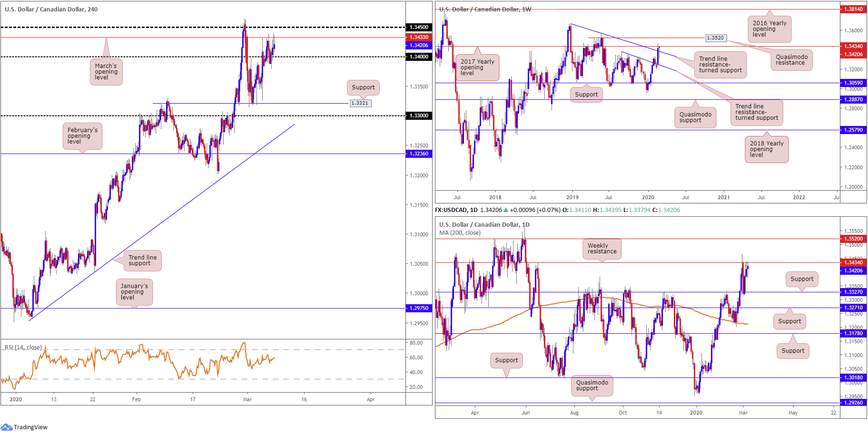Screen dimensions: 868x434
Task: Select January's opening level callout
Action: click(134, 292)
